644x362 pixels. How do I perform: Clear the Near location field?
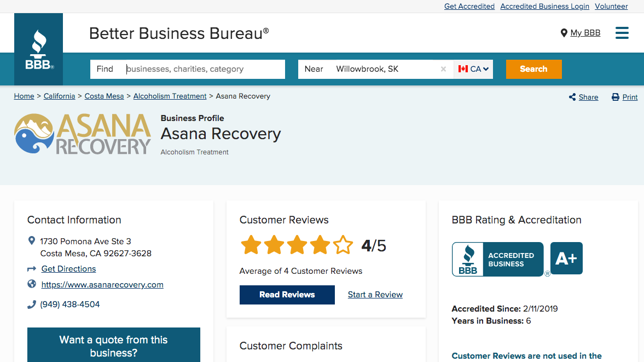(x=443, y=69)
